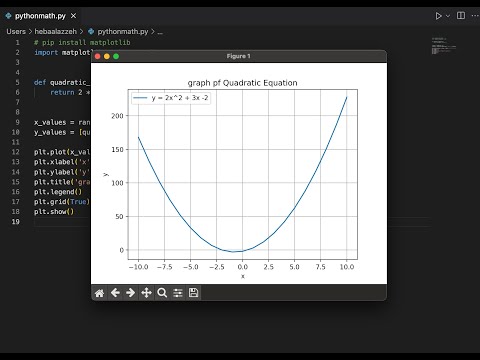
Task: Run the Python file with play icon
Action: point(438,16)
